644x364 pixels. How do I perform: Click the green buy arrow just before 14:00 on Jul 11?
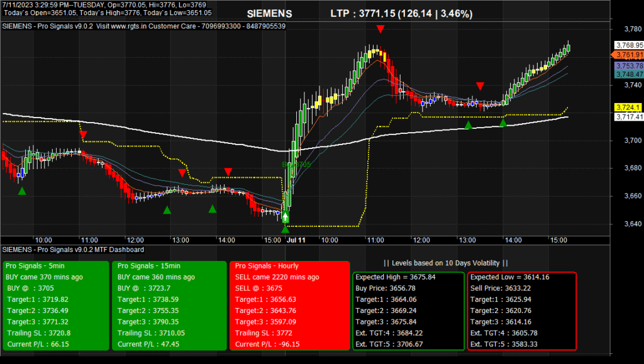[x=502, y=123]
